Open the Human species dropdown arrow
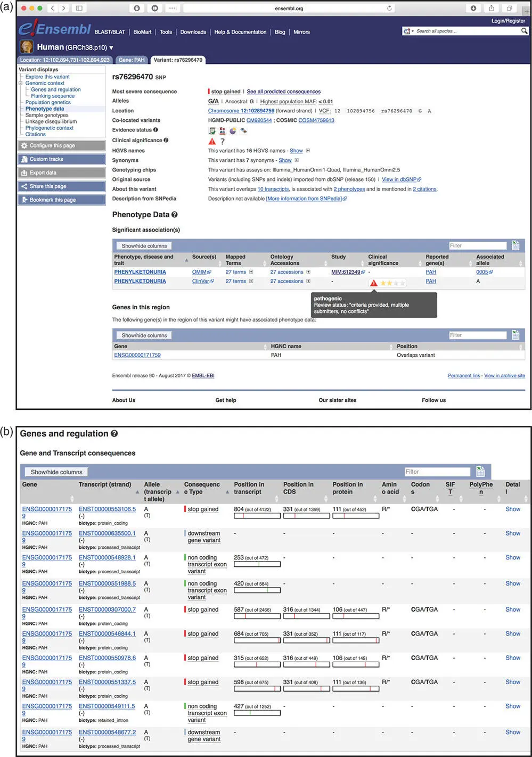This screenshot has height=757, width=532. pos(111,48)
